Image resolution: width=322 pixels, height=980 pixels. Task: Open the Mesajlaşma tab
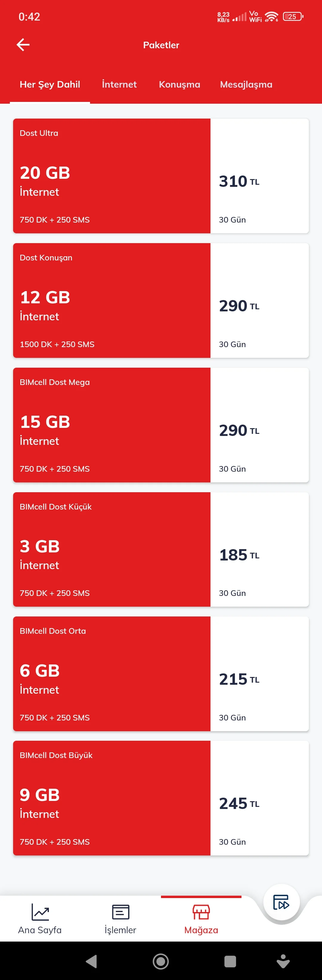click(246, 84)
